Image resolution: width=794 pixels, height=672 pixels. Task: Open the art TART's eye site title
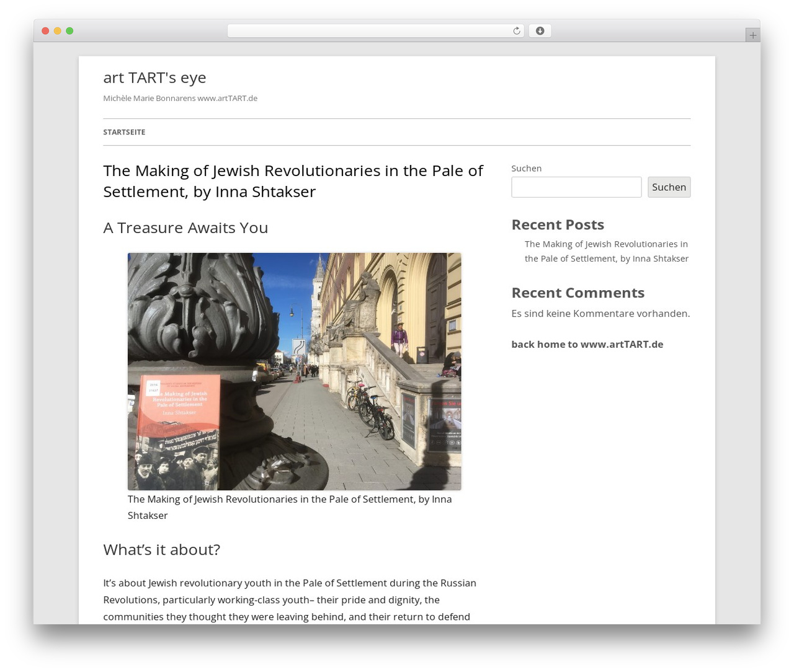(154, 77)
